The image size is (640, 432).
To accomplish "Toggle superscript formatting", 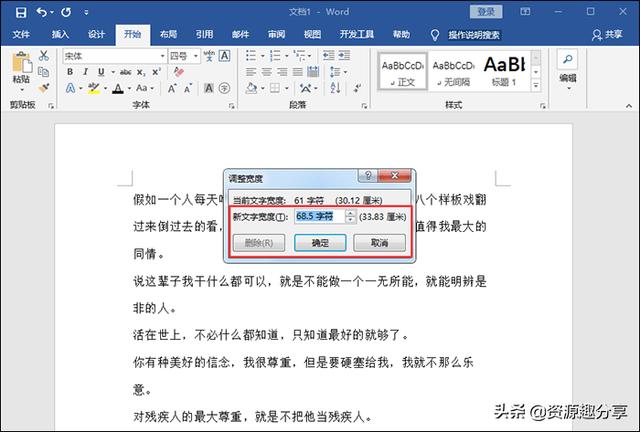I will (156, 72).
